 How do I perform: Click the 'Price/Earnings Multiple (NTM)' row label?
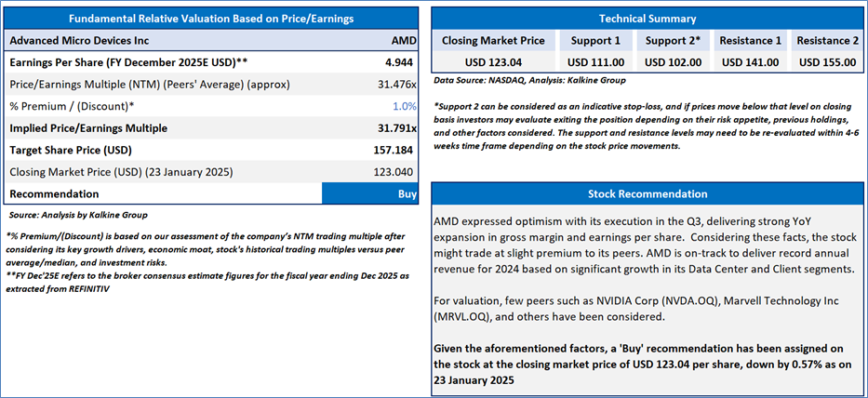point(150,84)
